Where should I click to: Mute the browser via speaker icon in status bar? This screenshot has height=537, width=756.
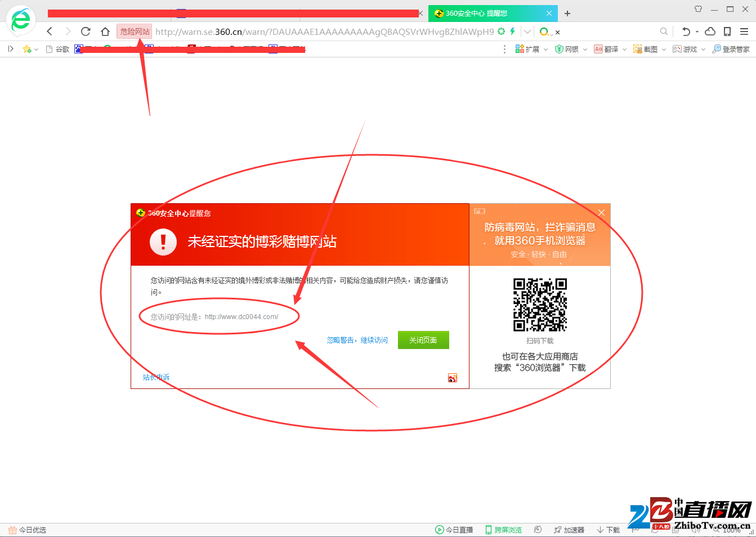(695, 530)
